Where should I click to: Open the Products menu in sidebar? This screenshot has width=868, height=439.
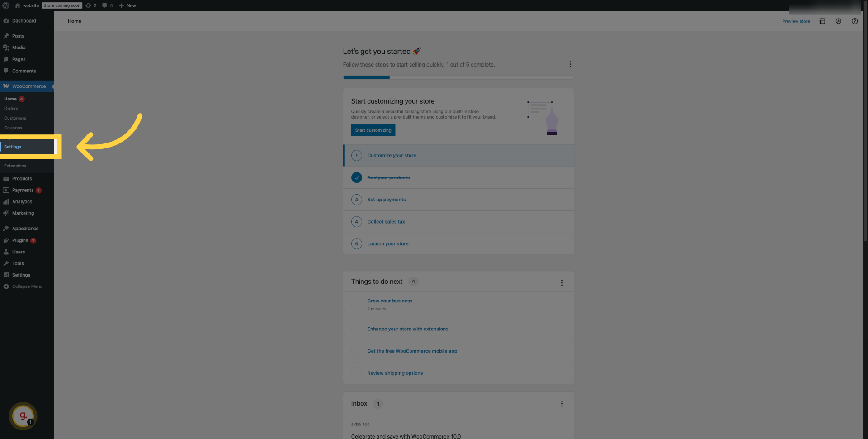[22, 179]
